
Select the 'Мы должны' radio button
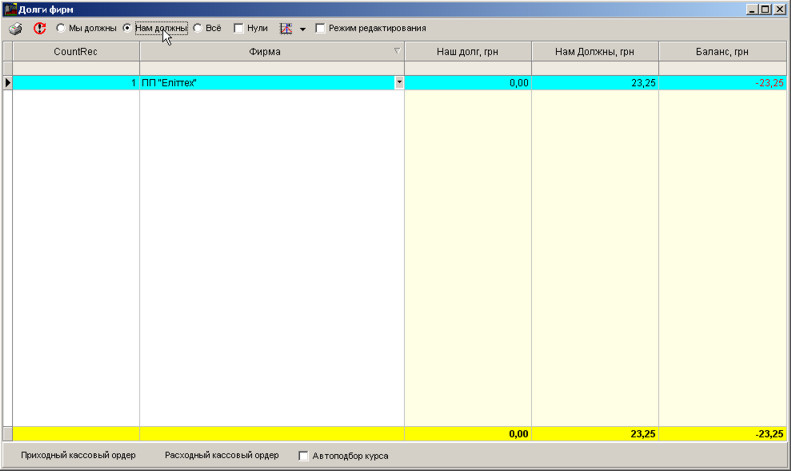pyautogui.click(x=61, y=29)
